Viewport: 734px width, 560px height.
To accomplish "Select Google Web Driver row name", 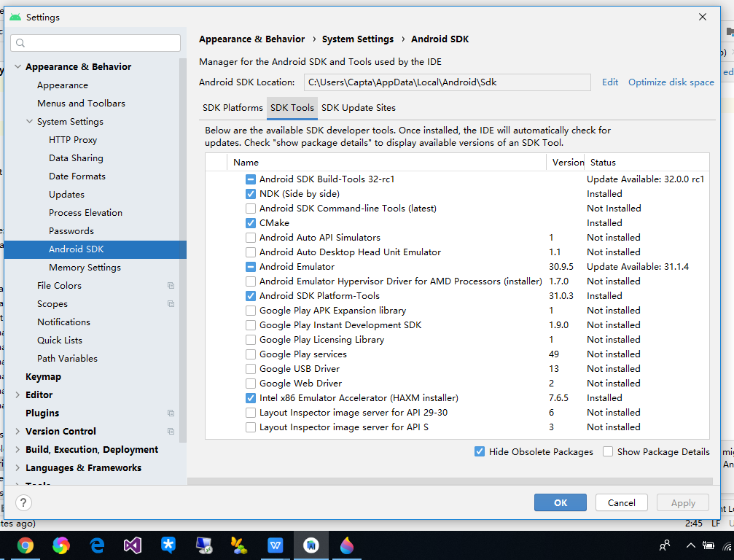I will coord(300,384).
